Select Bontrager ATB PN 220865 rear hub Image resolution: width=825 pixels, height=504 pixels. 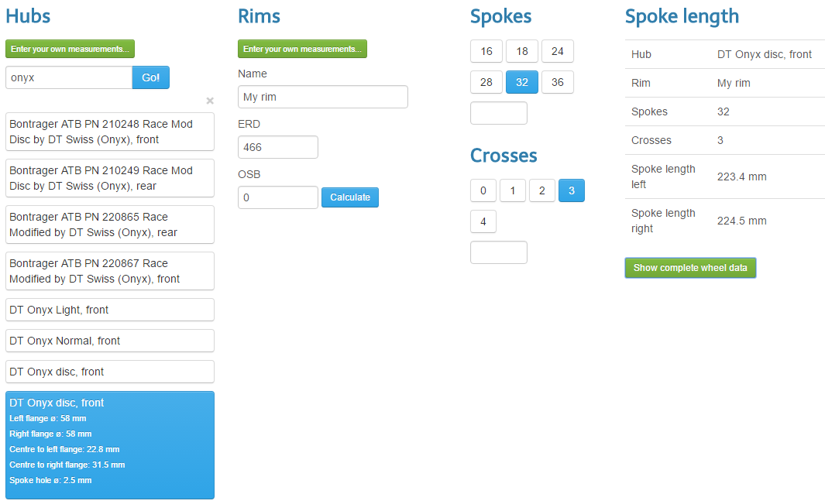pos(110,225)
